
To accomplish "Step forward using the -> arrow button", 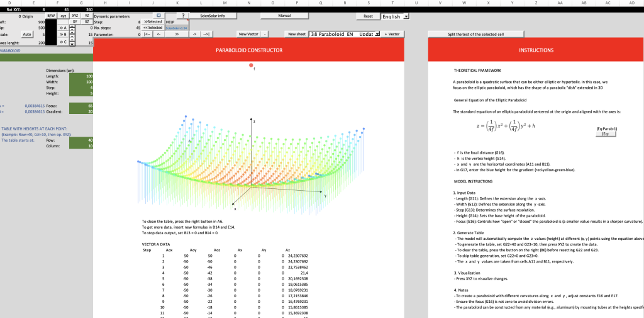I will (x=195, y=35).
